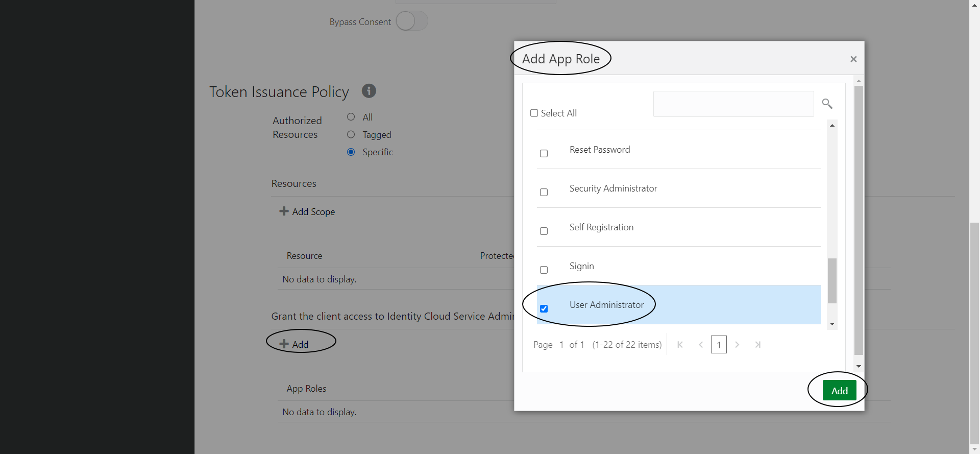Click the Token Issuance Policy info icon
The height and width of the screenshot is (454, 980).
(x=369, y=91)
